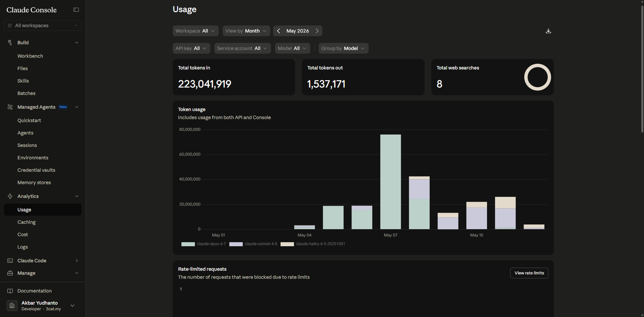
Task: Click the Analytics lightning bolt icon
Action: pyautogui.click(x=10, y=196)
